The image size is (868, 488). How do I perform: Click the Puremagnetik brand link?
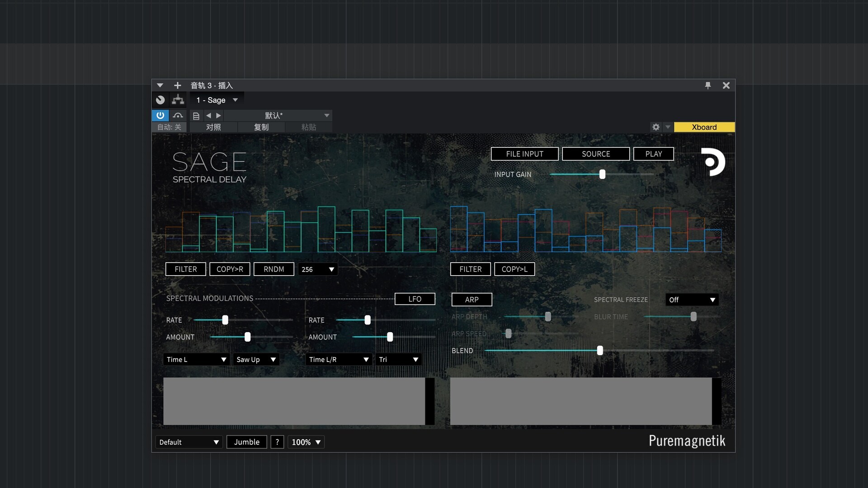point(687,441)
